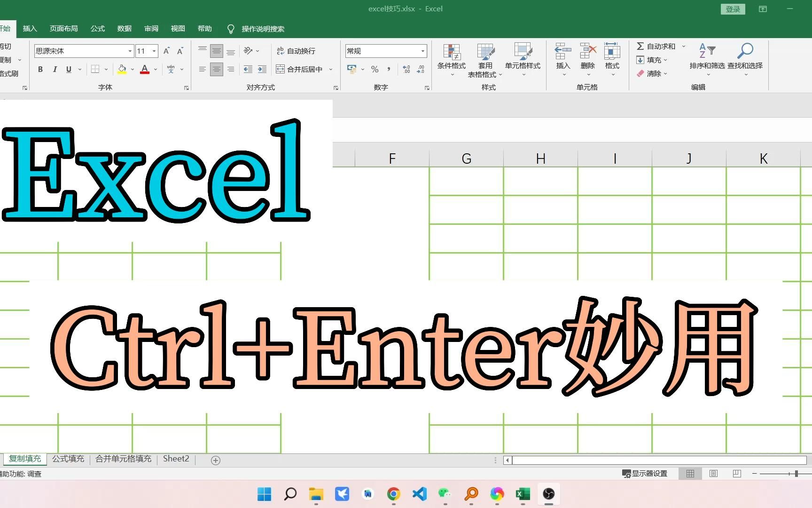Apply red font color
The image size is (812, 508).
pyautogui.click(x=145, y=69)
